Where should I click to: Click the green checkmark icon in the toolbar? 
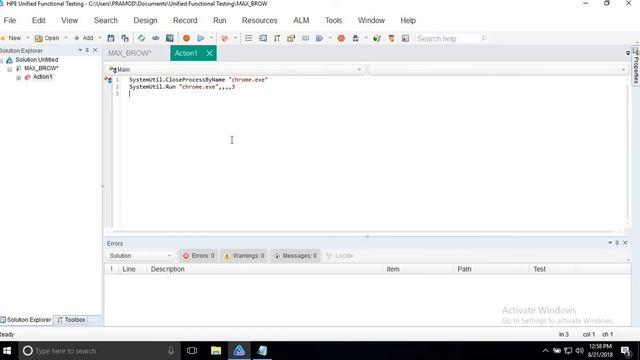coord(377,38)
